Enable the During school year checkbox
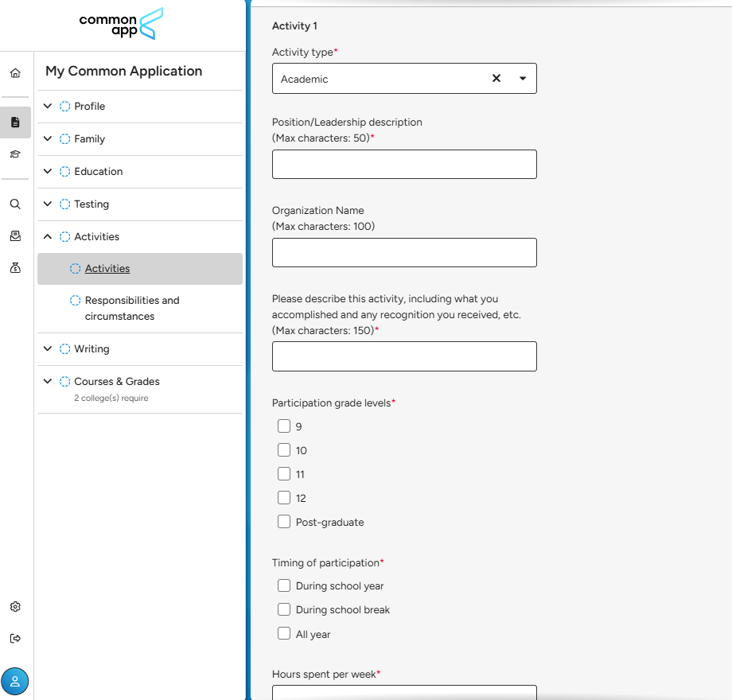Image resolution: width=732 pixels, height=700 pixels. coord(284,586)
